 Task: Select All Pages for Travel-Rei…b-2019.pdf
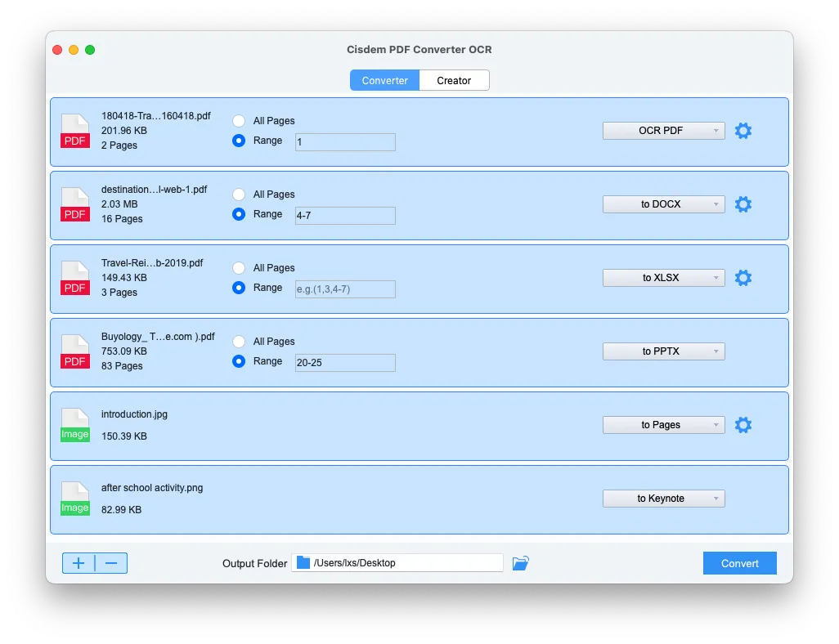click(x=239, y=268)
